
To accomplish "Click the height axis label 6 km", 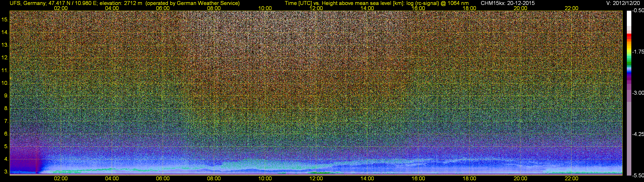I will coord(6,134).
